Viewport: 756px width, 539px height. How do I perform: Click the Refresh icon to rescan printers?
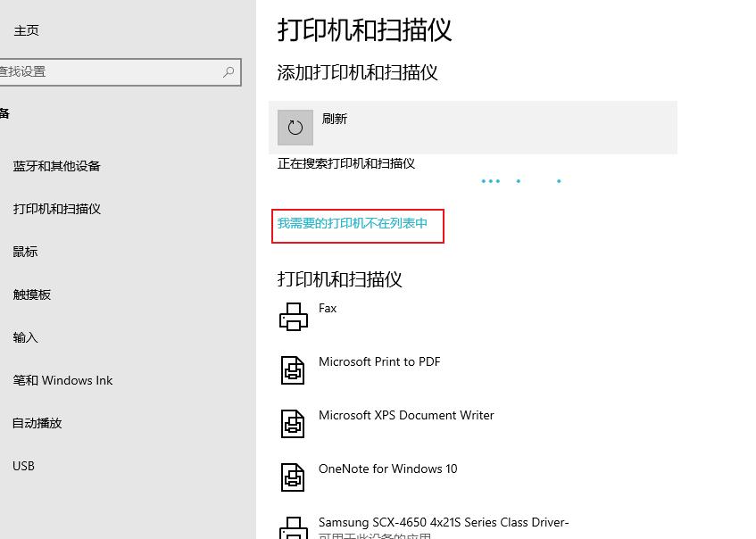[x=295, y=127]
